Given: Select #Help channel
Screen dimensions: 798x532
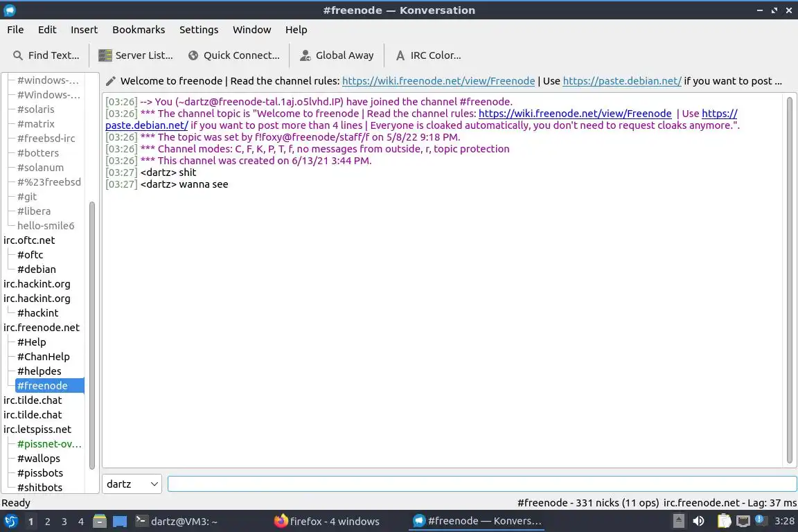Looking at the screenshot, I should coord(32,342).
